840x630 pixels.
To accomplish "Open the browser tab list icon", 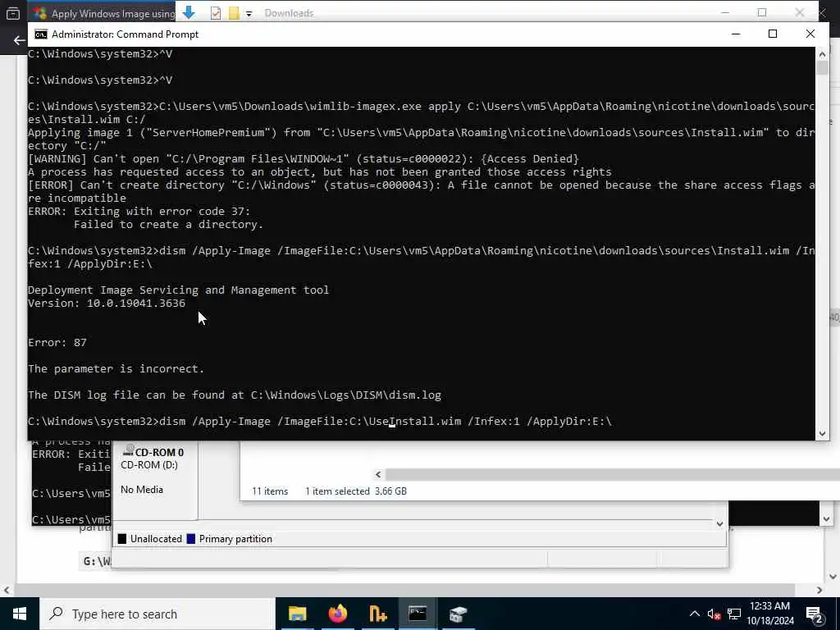I will (x=13, y=13).
